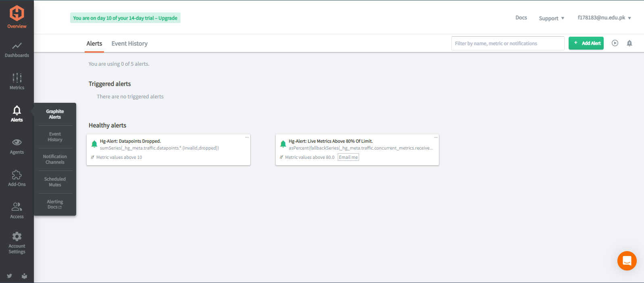644x283 pixels.
Task: Click the bell icon next to play circle
Action: coord(629,43)
